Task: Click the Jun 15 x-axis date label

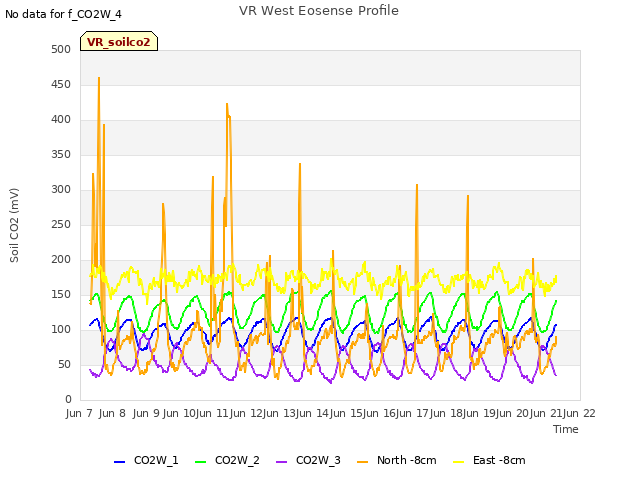Action: [x=347, y=413]
